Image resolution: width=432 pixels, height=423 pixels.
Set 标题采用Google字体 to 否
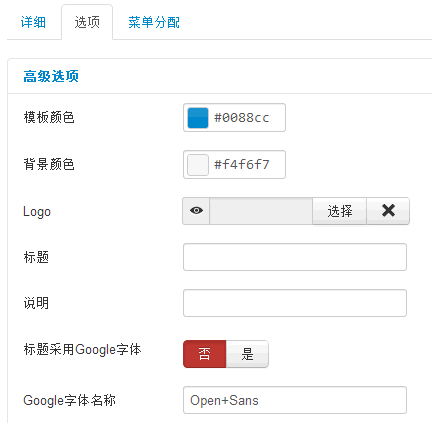coord(205,354)
